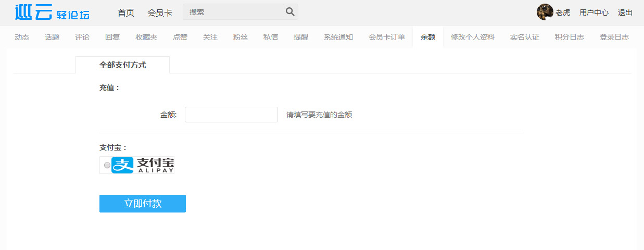
Task: Click 退出 to log out
Action: (x=625, y=12)
